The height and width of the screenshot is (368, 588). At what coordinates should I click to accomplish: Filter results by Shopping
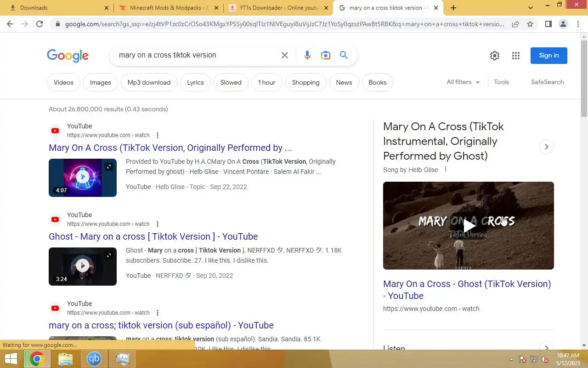[305, 82]
